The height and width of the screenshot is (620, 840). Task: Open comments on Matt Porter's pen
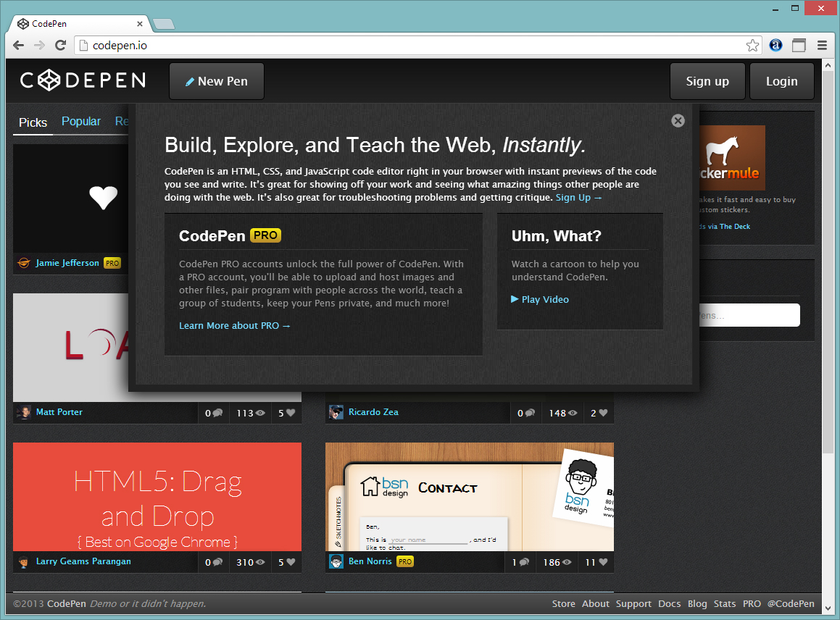click(214, 413)
